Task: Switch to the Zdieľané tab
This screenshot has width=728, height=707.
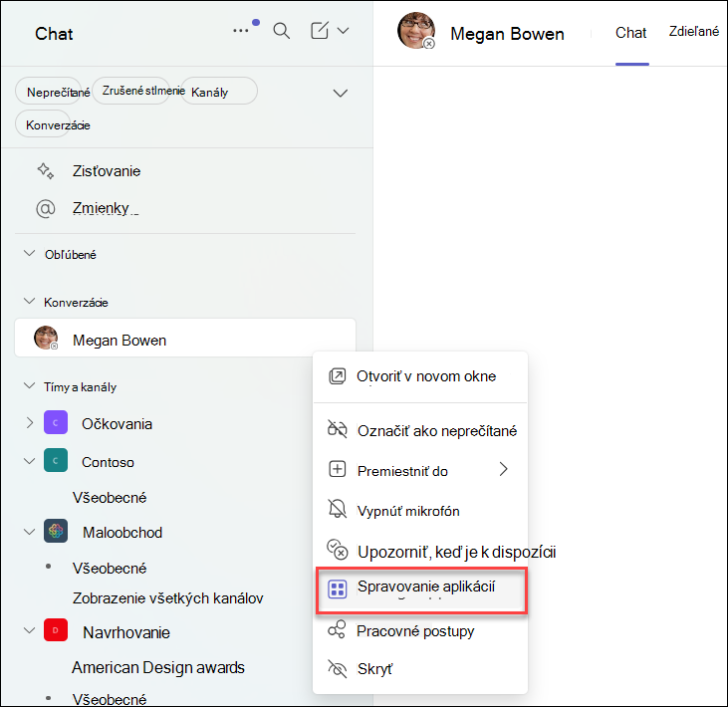Action: coord(694,31)
